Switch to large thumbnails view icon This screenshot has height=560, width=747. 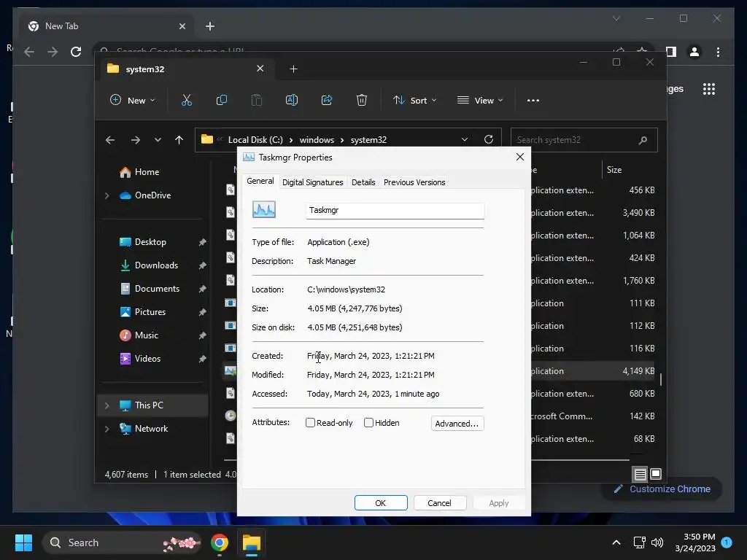click(656, 475)
